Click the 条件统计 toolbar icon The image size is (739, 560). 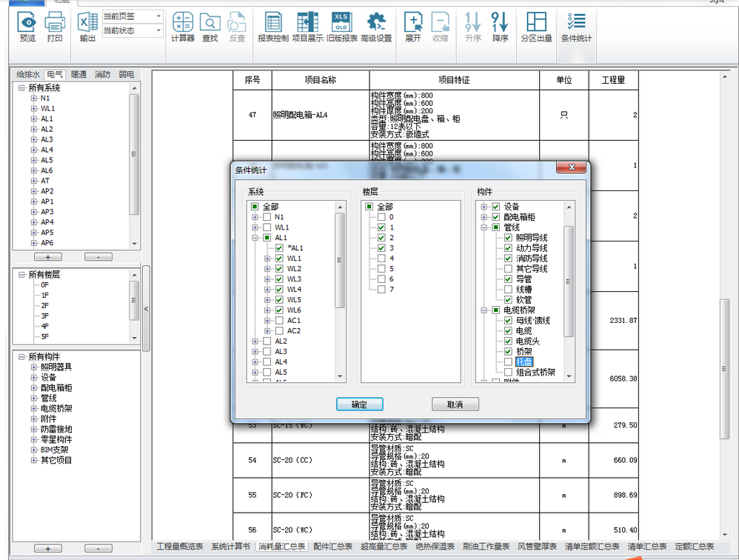coord(576,27)
